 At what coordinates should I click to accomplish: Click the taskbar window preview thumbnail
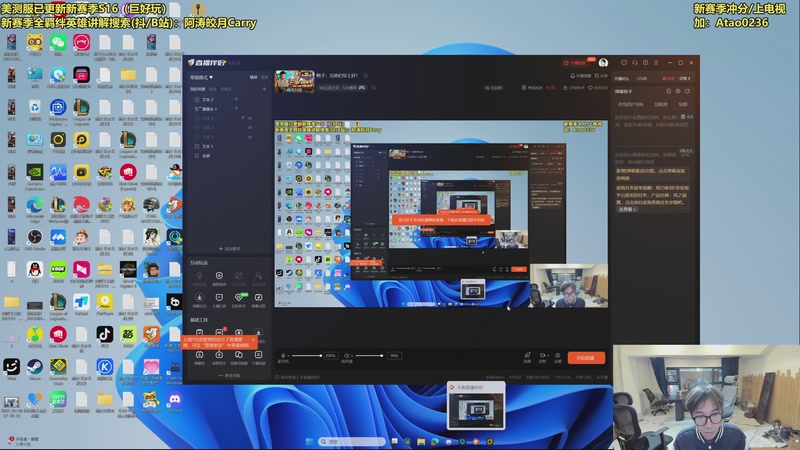coord(476,406)
